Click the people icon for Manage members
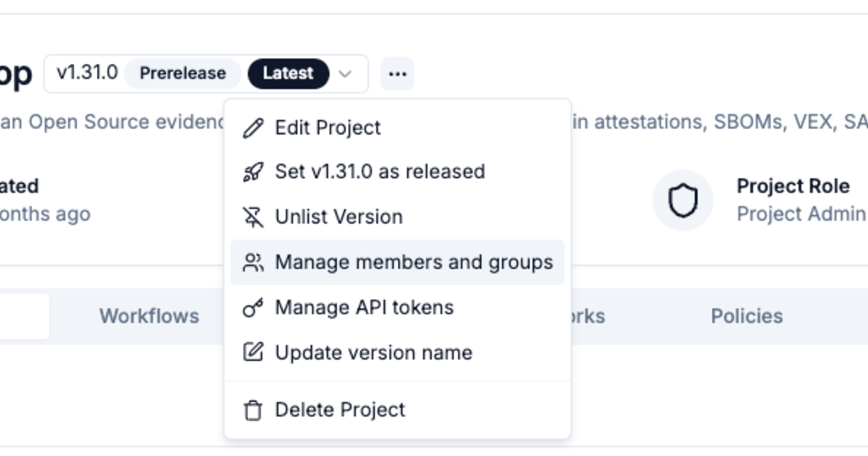Viewport: 868px width, 456px height. click(x=252, y=262)
